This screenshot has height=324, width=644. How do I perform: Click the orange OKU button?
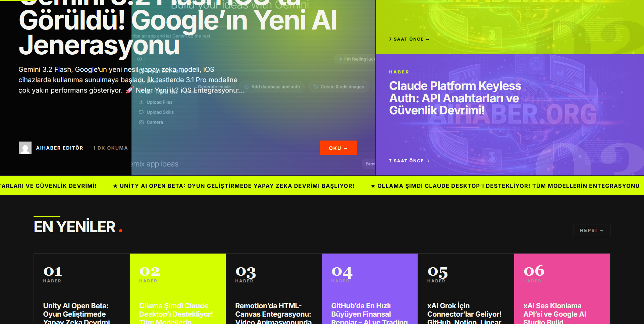(338, 148)
